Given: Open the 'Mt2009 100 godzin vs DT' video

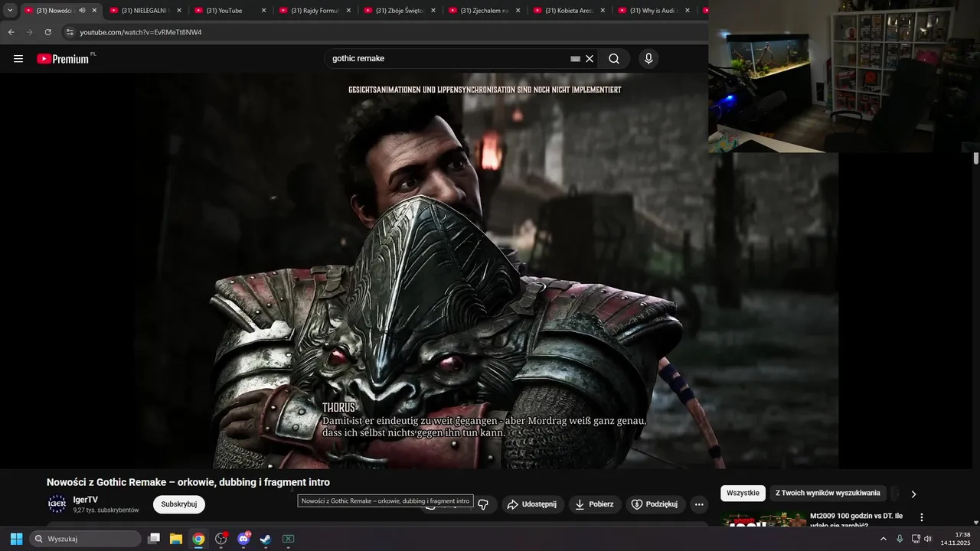Looking at the screenshot, I should click(856, 520).
